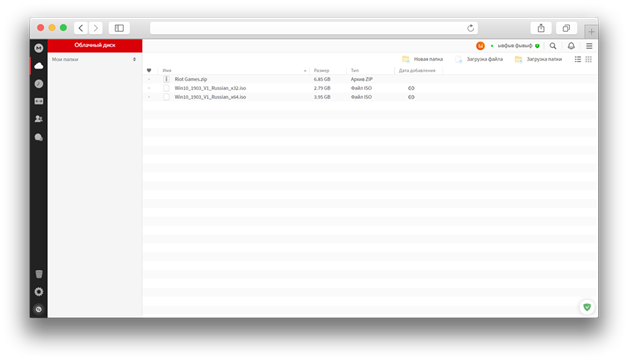Image resolution: width=628 pixels, height=360 pixels.
Task: Toggle favorite dot on the x32.iso row
Action: click(149, 88)
